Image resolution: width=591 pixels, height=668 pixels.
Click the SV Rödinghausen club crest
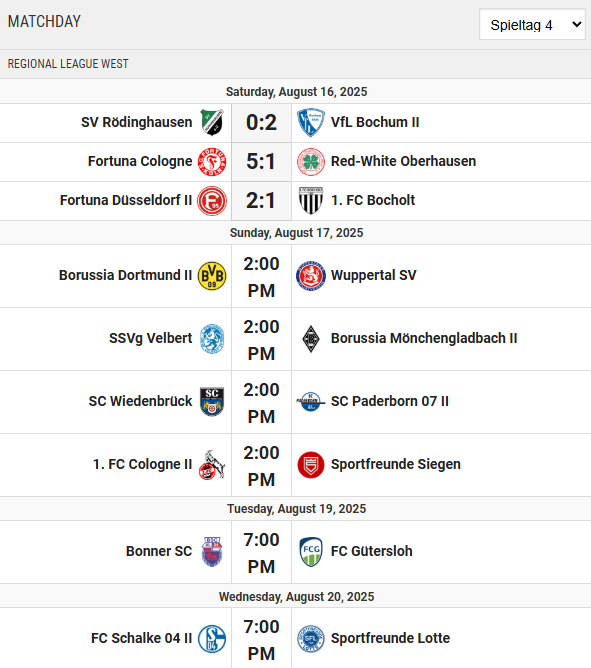click(212, 122)
